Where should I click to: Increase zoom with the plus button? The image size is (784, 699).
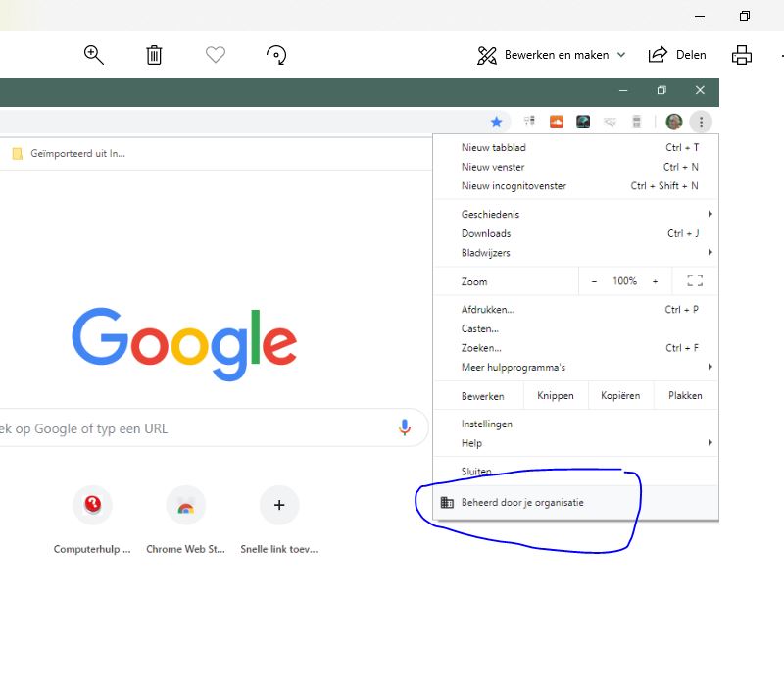[x=655, y=281]
